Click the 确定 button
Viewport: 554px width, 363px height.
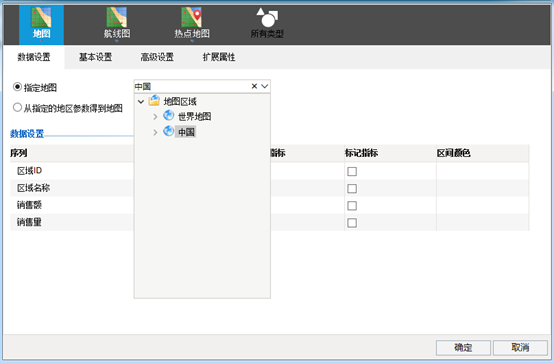pos(463,347)
